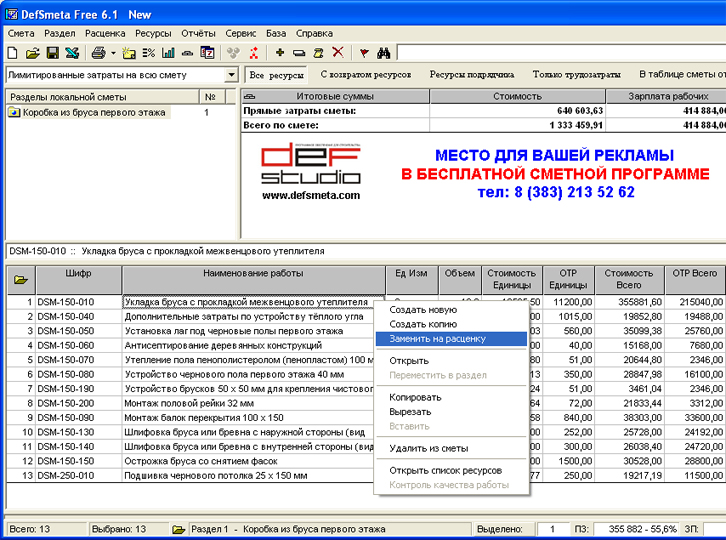Screen dimensions: 726x540
Task: Click the plus add icon in toolbar
Action: click(280, 52)
